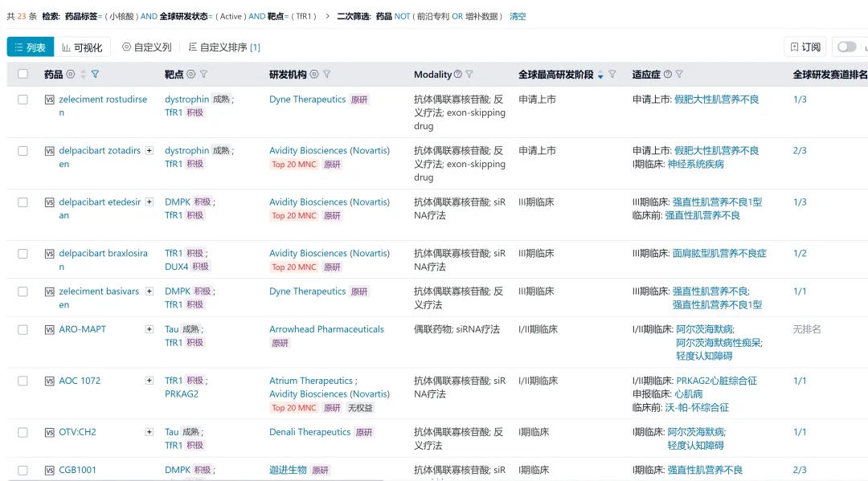Open Atrium Therapeutics organization link
Image resolution: width=868 pixels, height=481 pixels.
(310, 381)
